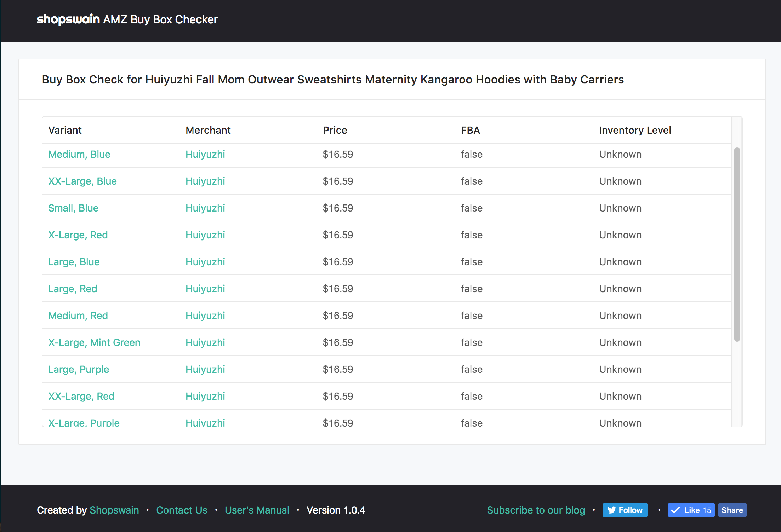781x532 pixels.
Task: Open the Medium, Blue variant link
Action: coord(79,154)
